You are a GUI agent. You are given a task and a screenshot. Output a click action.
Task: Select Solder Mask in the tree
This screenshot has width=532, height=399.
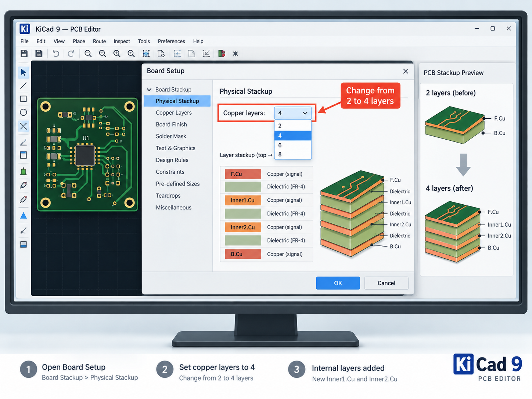[x=171, y=136]
